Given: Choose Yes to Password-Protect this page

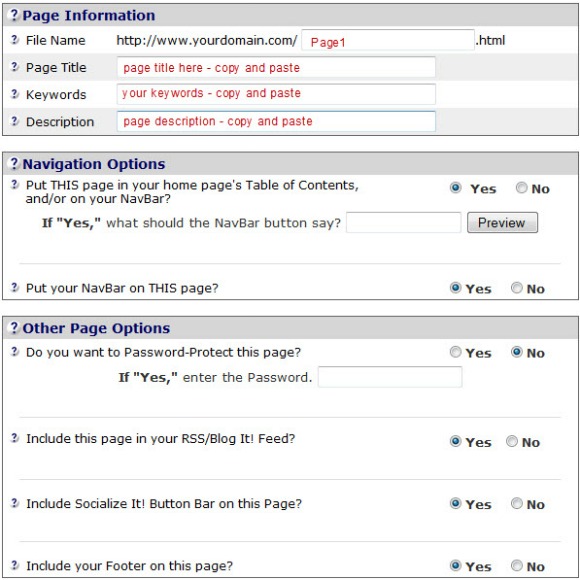Looking at the screenshot, I should pos(455,352).
